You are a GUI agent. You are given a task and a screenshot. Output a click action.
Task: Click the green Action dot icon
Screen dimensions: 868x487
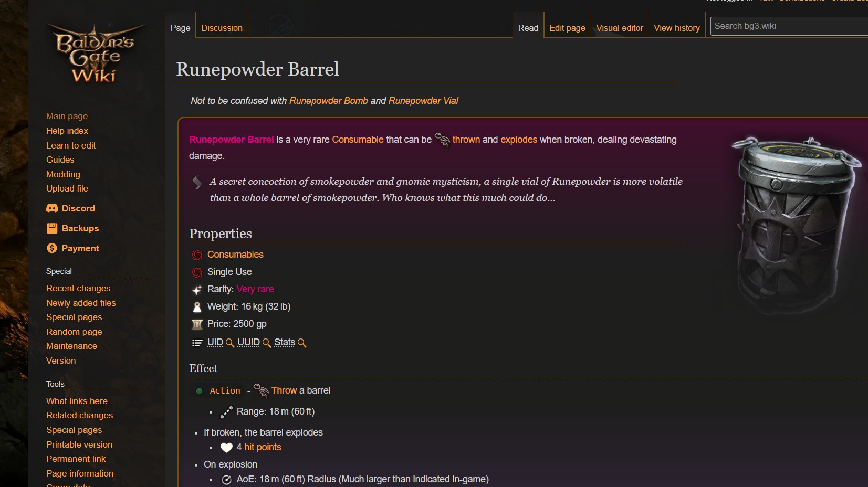(x=199, y=391)
